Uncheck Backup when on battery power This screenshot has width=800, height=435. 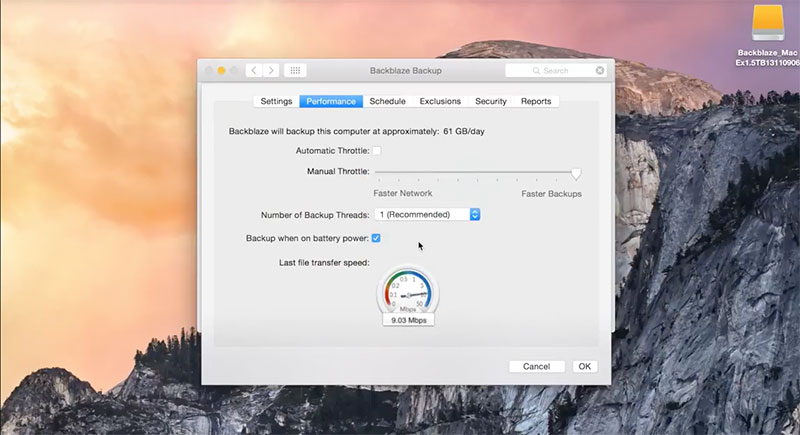click(x=376, y=238)
